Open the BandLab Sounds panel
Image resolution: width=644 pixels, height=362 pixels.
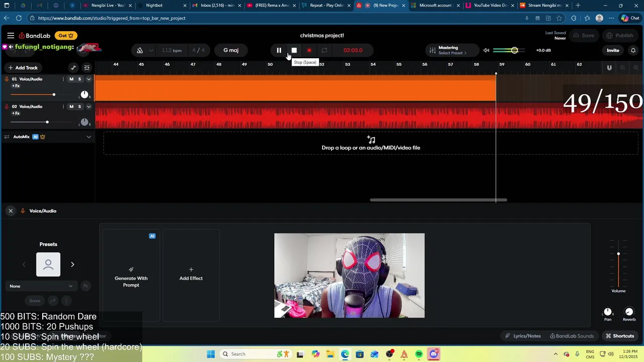pyautogui.click(x=572, y=336)
